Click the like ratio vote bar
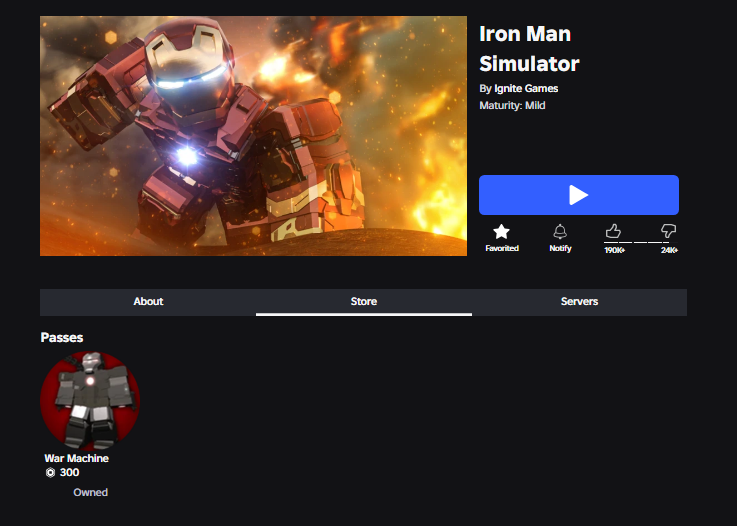Screen dimensions: 737x526 click(641, 242)
